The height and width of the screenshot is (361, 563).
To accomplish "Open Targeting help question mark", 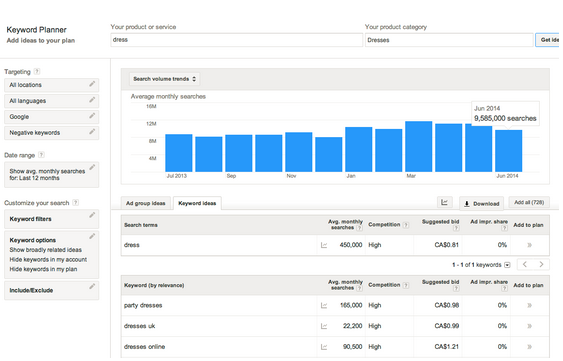I will (x=37, y=71).
